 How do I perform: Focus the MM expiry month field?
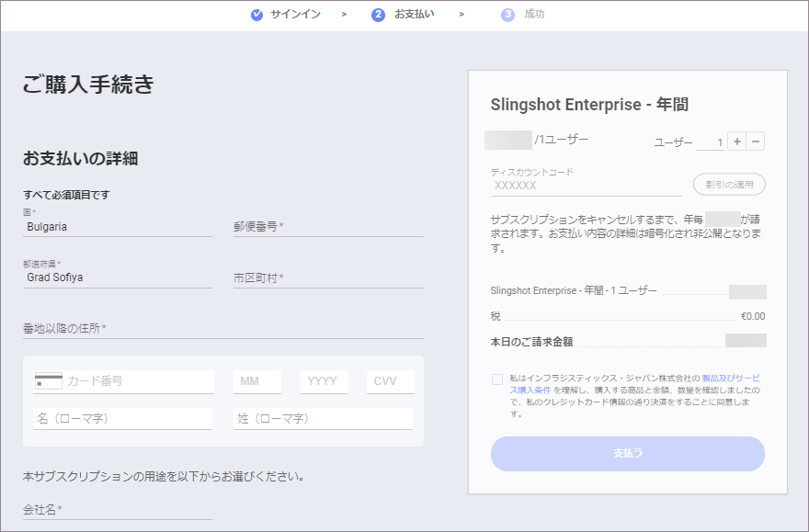tap(256, 381)
